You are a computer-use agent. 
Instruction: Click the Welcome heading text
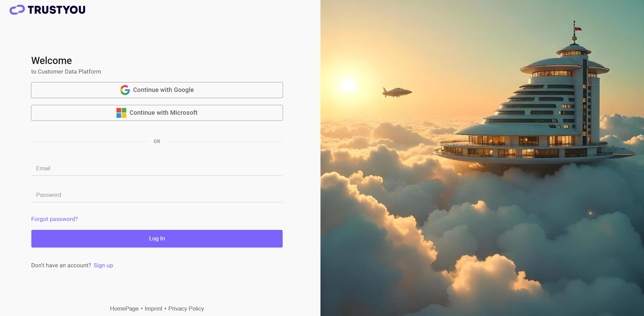click(x=51, y=61)
